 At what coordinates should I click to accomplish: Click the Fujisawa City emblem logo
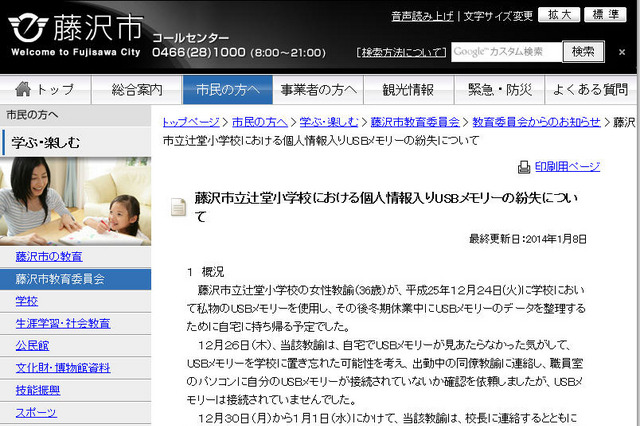(29, 28)
